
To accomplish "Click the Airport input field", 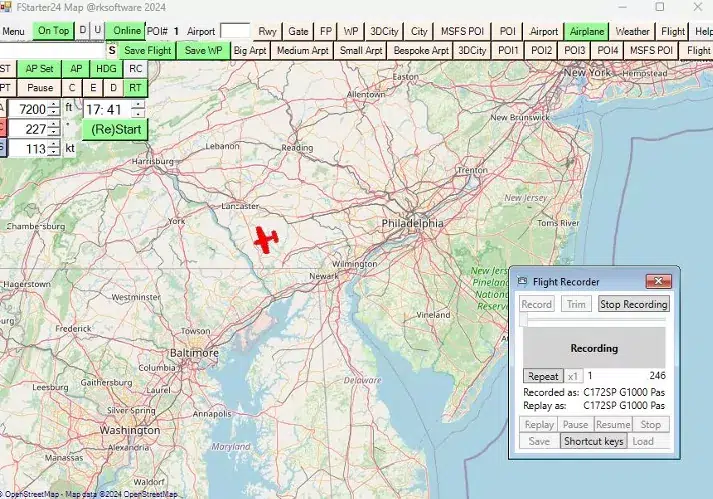I will click(x=234, y=31).
